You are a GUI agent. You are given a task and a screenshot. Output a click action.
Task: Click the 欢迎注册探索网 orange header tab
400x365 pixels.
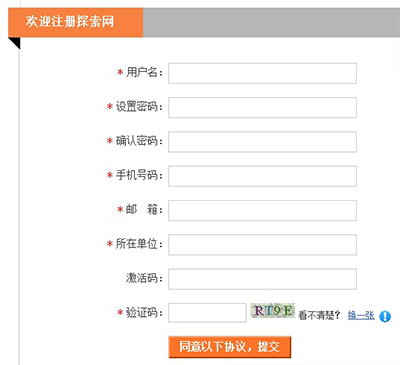(76, 22)
